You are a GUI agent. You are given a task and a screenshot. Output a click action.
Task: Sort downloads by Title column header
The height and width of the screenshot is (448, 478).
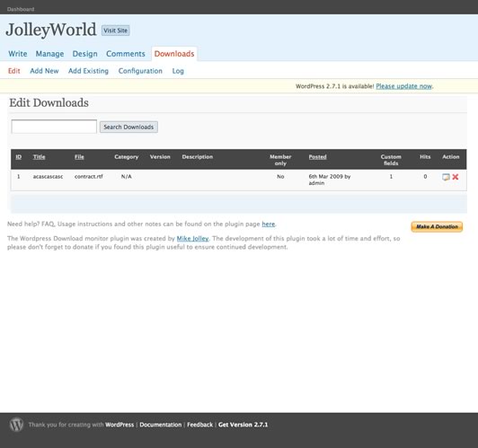tap(39, 157)
